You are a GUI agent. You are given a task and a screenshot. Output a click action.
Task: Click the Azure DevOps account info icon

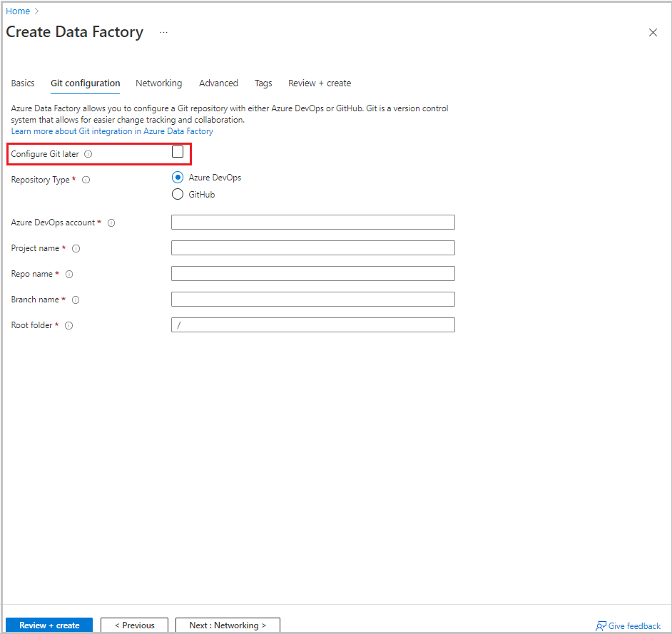point(111,223)
